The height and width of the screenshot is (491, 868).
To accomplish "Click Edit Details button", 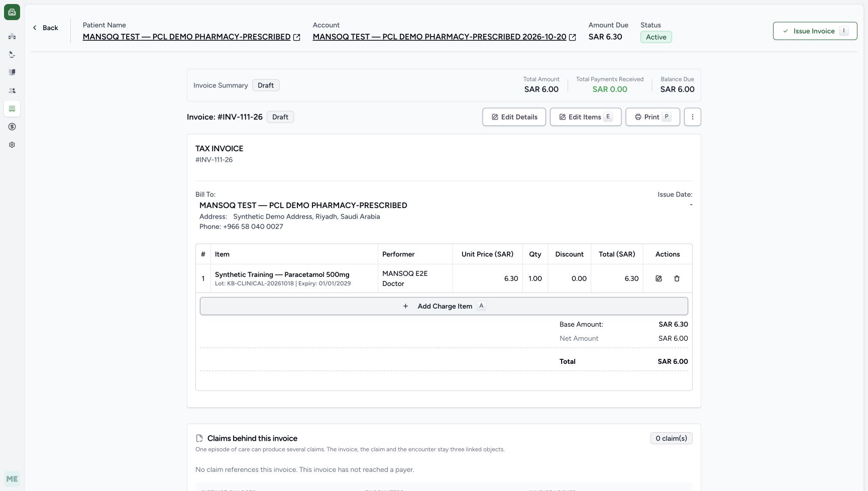I will coord(514,117).
